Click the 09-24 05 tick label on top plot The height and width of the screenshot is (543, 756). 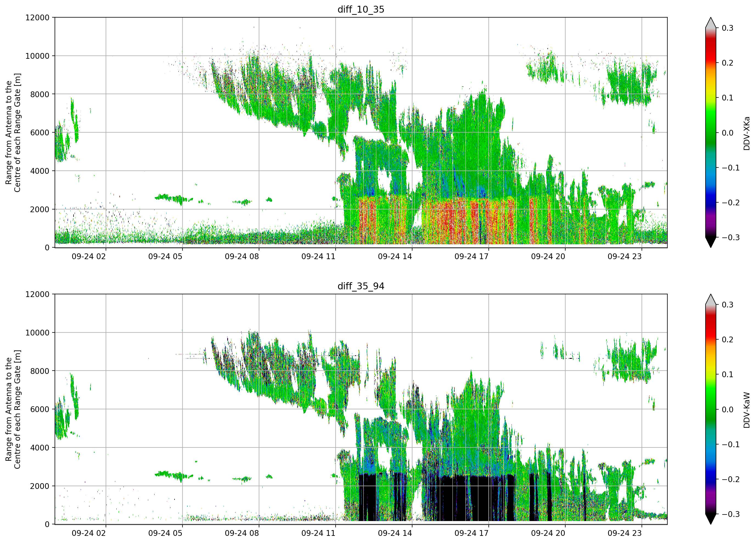click(165, 256)
